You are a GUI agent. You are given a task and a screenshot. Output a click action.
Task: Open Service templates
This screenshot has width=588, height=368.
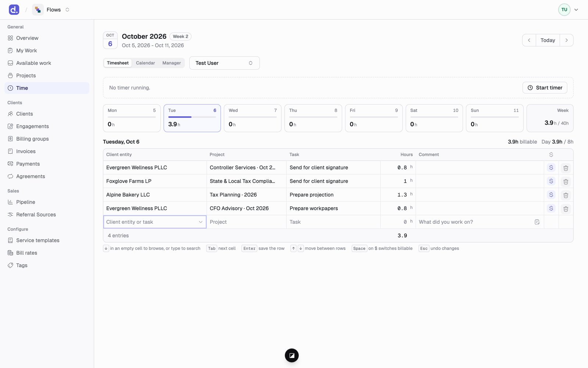point(47,240)
